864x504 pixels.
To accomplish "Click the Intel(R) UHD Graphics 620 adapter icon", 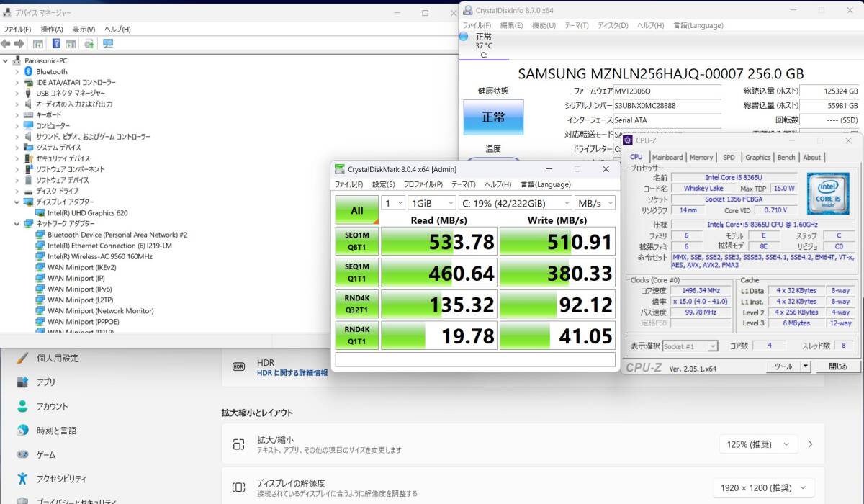I will (40, 212).
